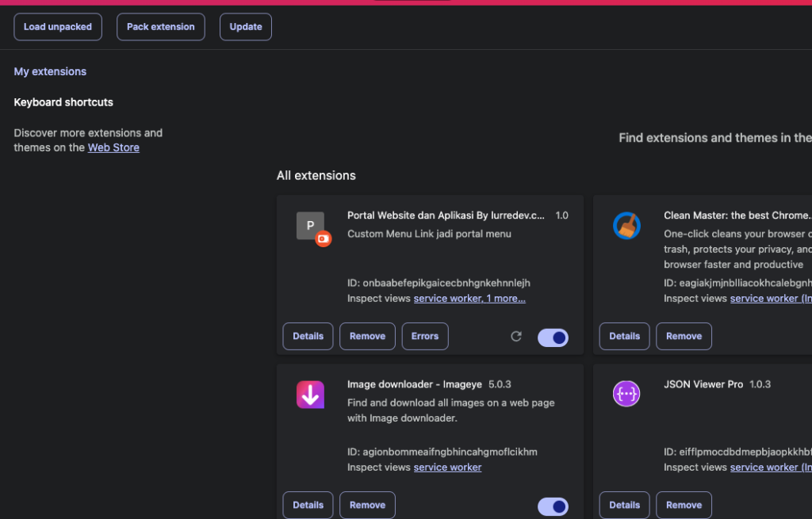Go to Keyboard shortcuts page
812x519 pixels.
pyautogui.click(x=63, y=102)
